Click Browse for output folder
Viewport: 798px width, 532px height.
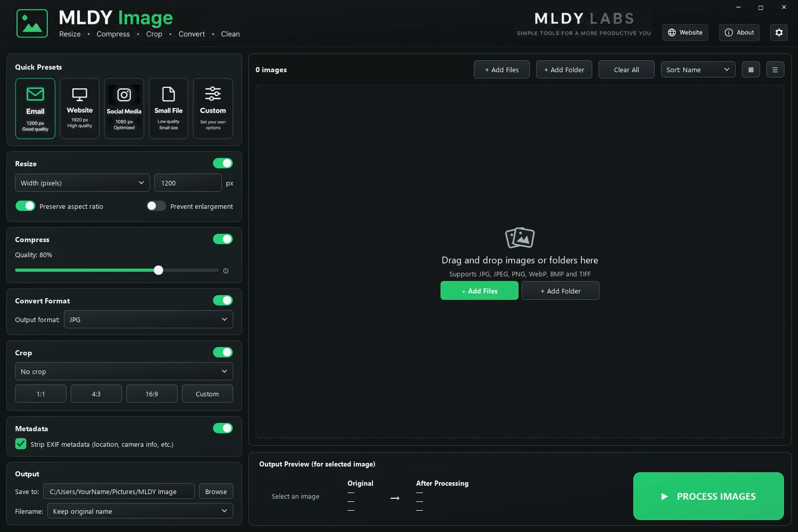pyautogui.click(x=216, y=491)
